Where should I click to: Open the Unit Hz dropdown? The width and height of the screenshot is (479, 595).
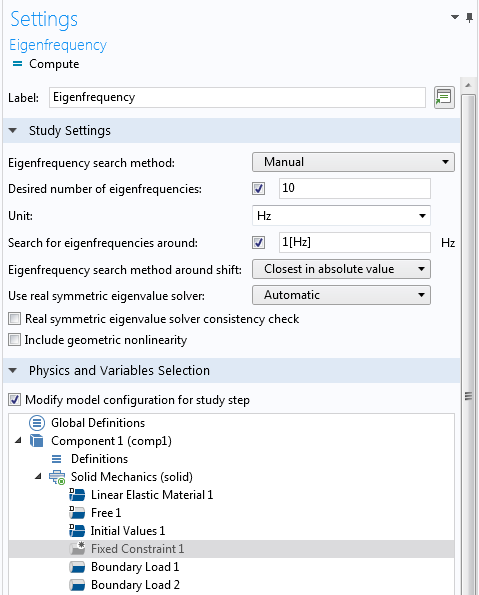pos(341,216)
